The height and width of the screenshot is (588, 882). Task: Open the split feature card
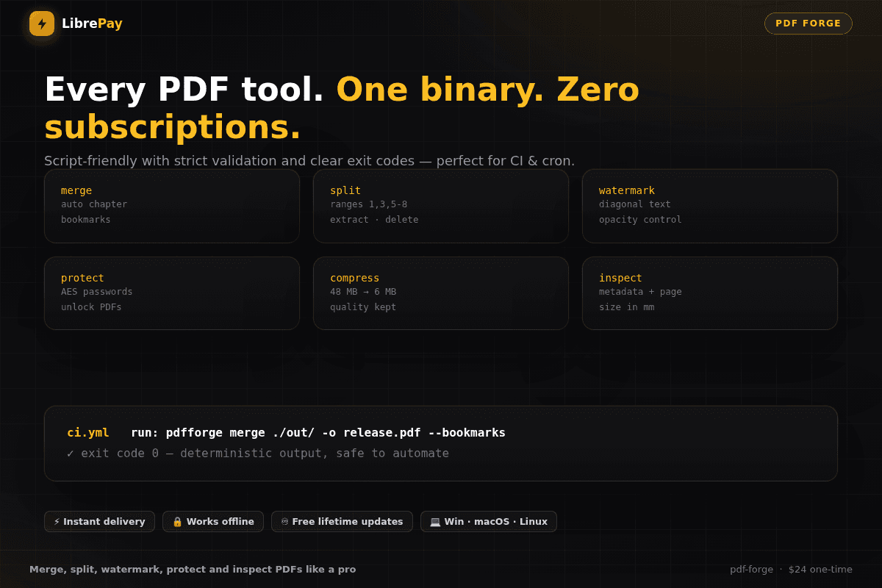coord(441,206)
